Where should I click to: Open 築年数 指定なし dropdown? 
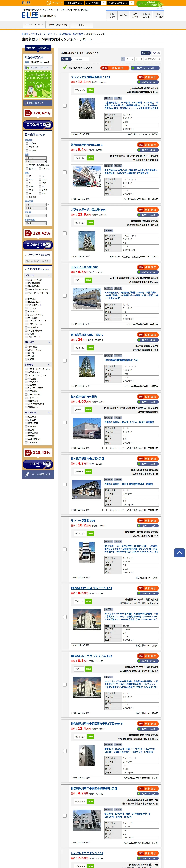(36, 216)
